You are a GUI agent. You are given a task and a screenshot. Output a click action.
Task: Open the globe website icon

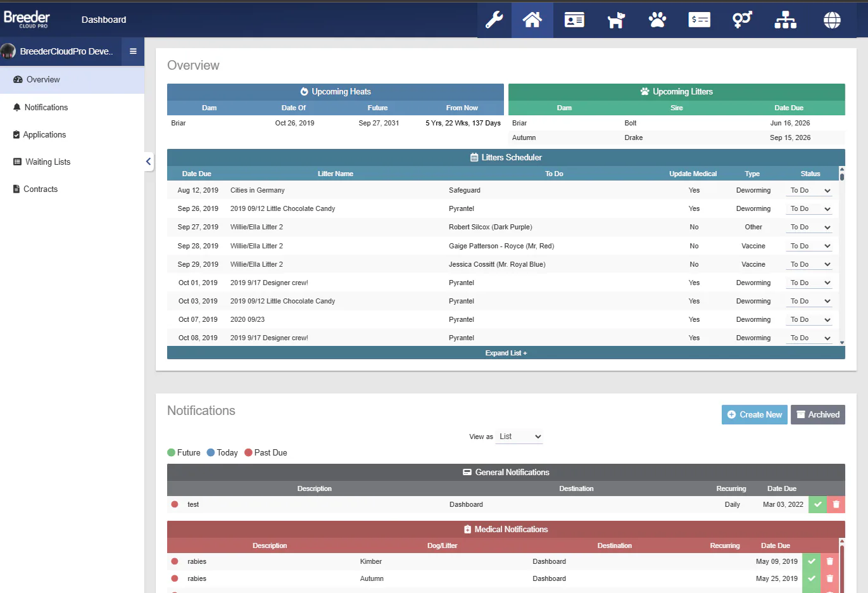tap(832, 20)
